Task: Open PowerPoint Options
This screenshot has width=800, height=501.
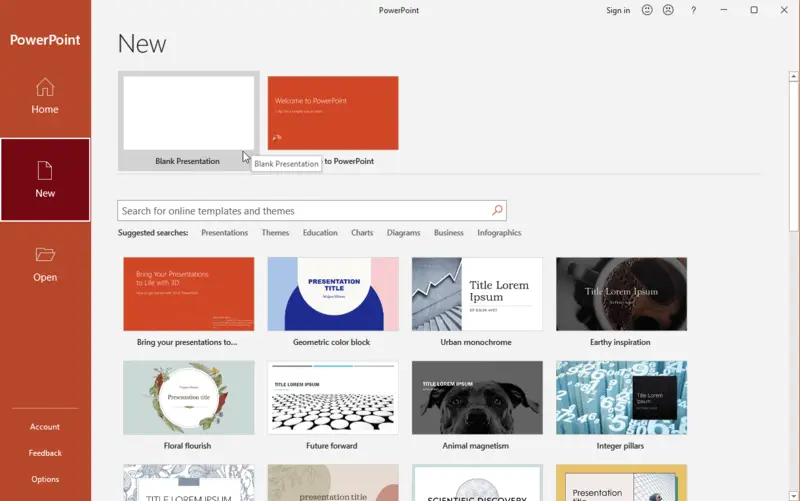Action: (45, 479)
